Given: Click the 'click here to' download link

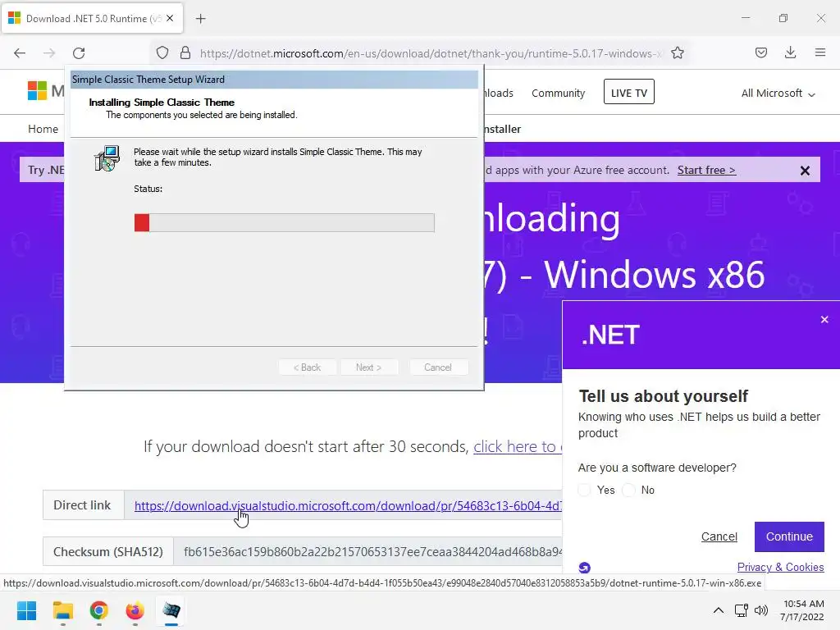Looking at the screenshot, I should (x=518, y=446).
